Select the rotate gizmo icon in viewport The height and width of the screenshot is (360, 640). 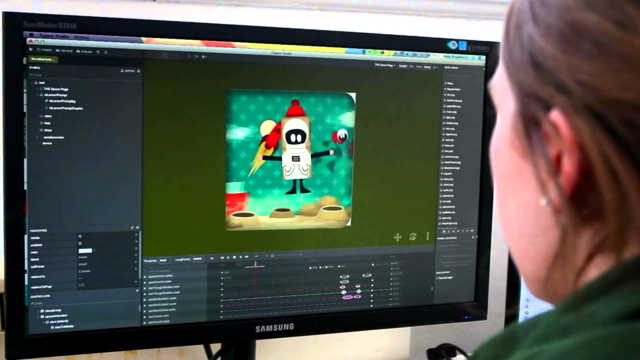[413, 236]
